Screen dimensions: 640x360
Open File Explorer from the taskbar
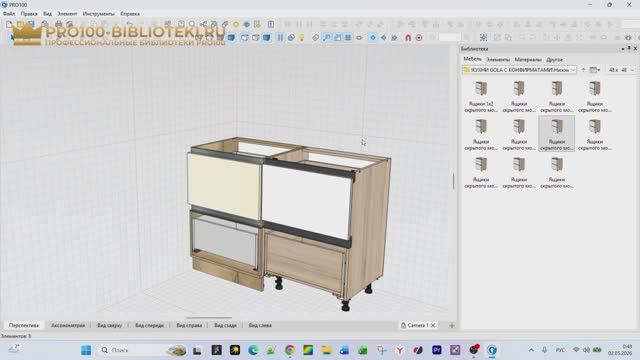click(x=326, y=350)
